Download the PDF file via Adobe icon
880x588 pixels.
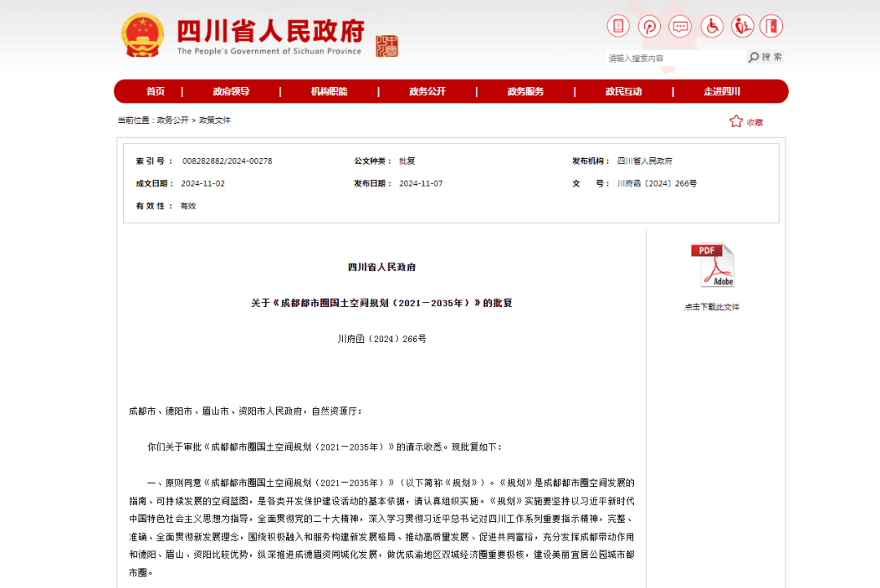tap(713, 265)
